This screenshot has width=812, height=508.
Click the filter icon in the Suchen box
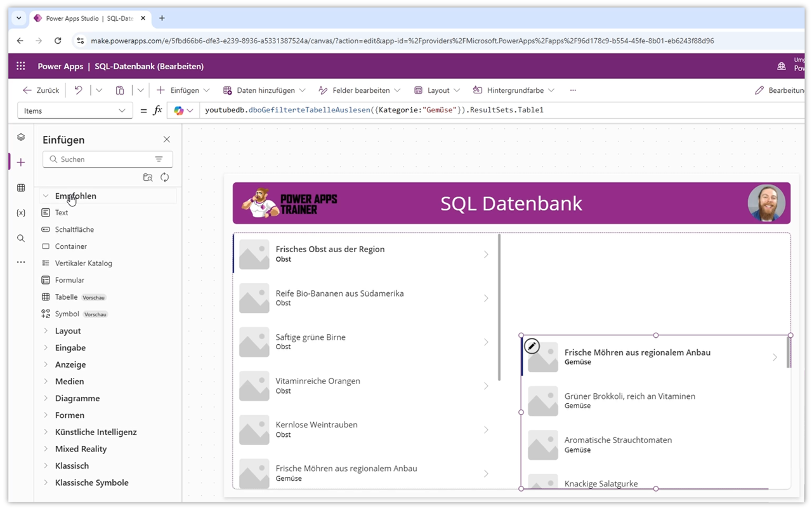tap(159, 159)
